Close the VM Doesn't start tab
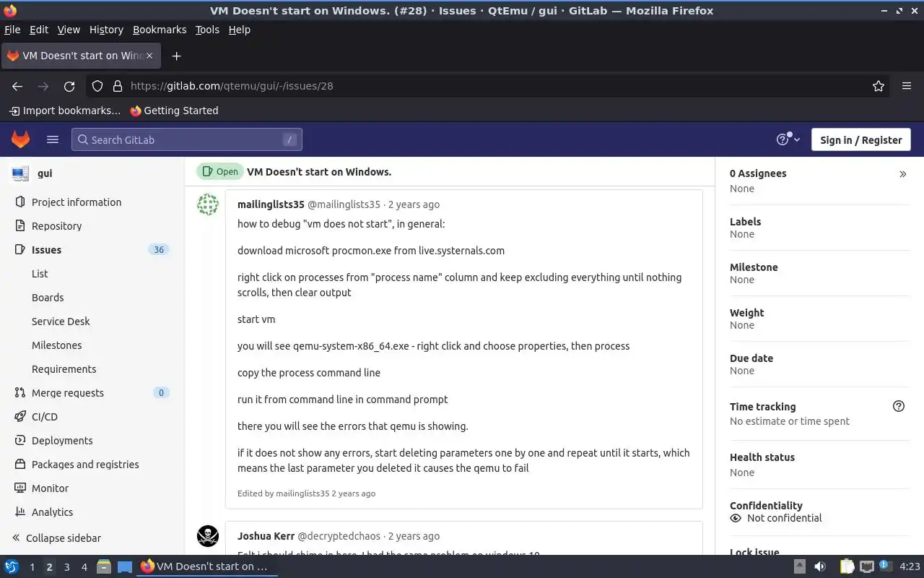The image size is (924, 578). coord(149,56)
